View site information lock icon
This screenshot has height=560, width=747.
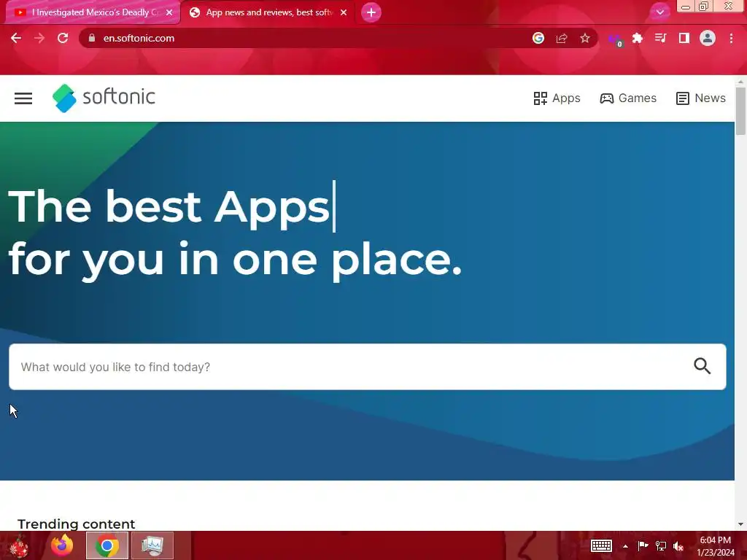(92, 38)
